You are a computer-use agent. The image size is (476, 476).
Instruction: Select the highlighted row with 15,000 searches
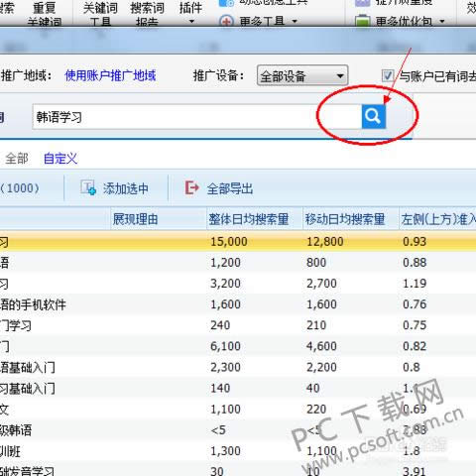click(238, 241)
